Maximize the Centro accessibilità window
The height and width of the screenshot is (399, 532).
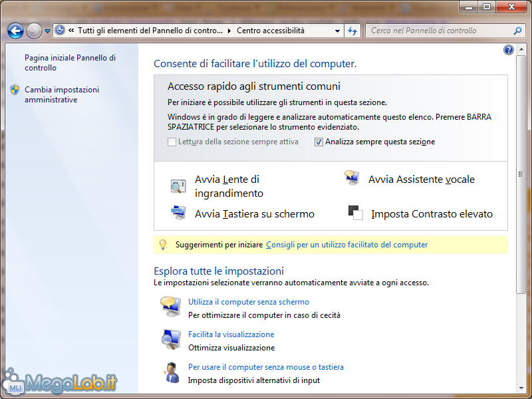click(487, 7)
